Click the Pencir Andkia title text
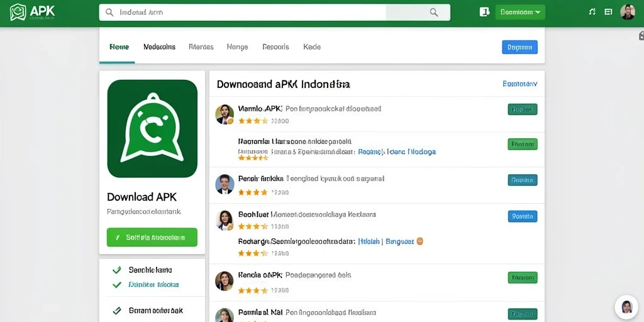 pos(261,179)
